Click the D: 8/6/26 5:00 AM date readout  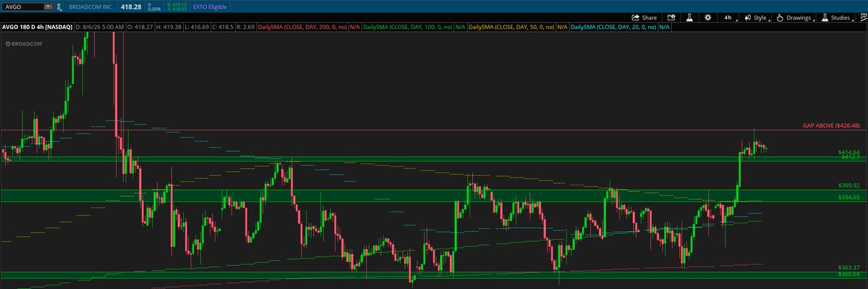point(99,27)
